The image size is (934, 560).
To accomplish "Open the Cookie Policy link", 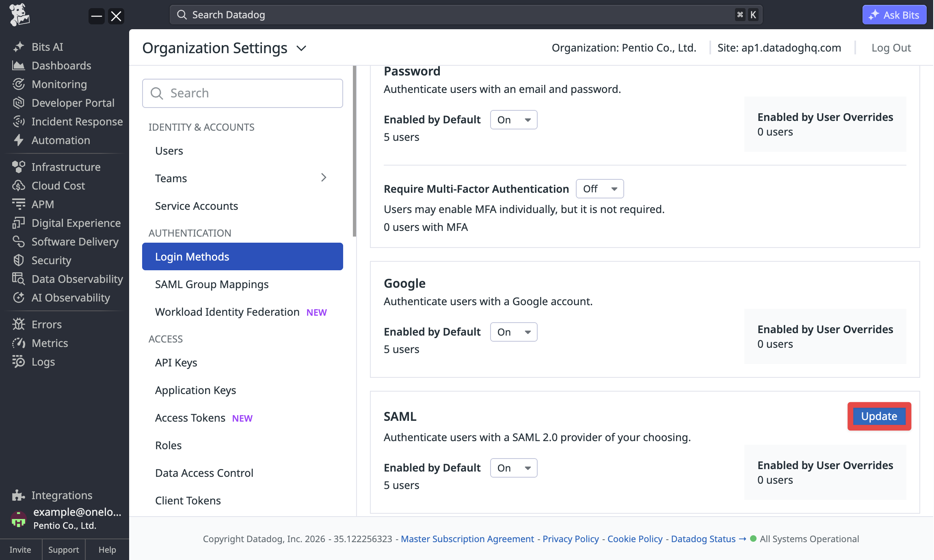I will (x=635, y=539).
